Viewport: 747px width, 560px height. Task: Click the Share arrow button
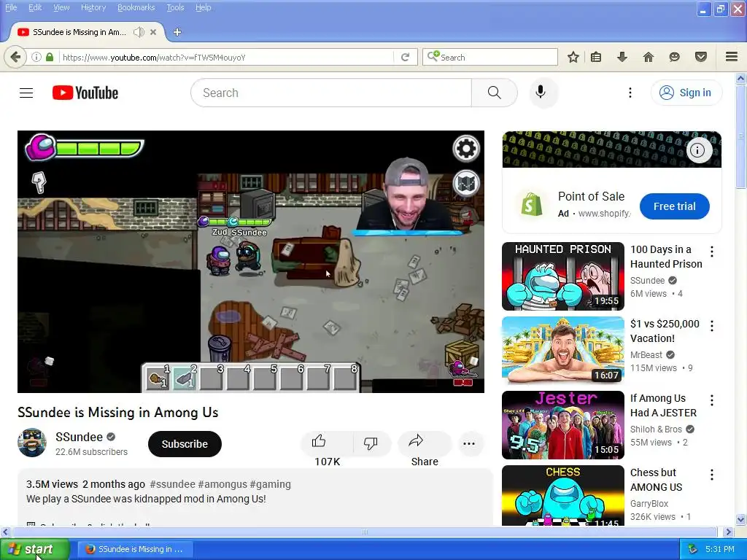(x=424, y=443)
